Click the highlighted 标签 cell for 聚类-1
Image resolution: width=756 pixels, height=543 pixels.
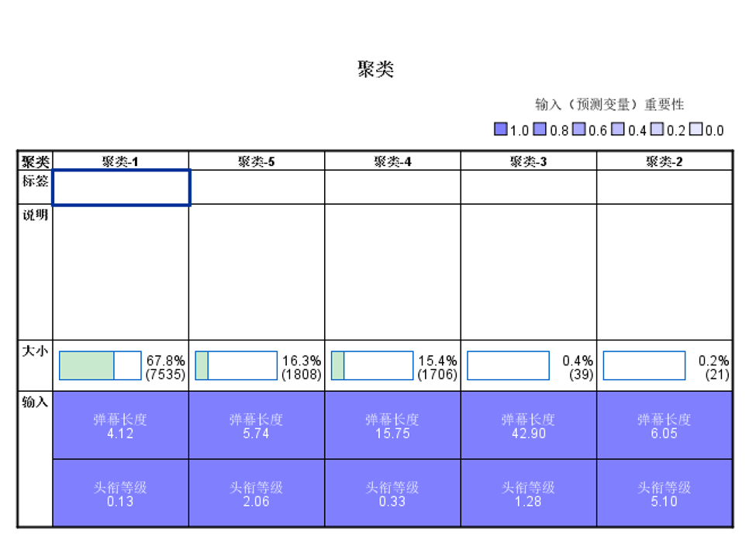[121, 188]
